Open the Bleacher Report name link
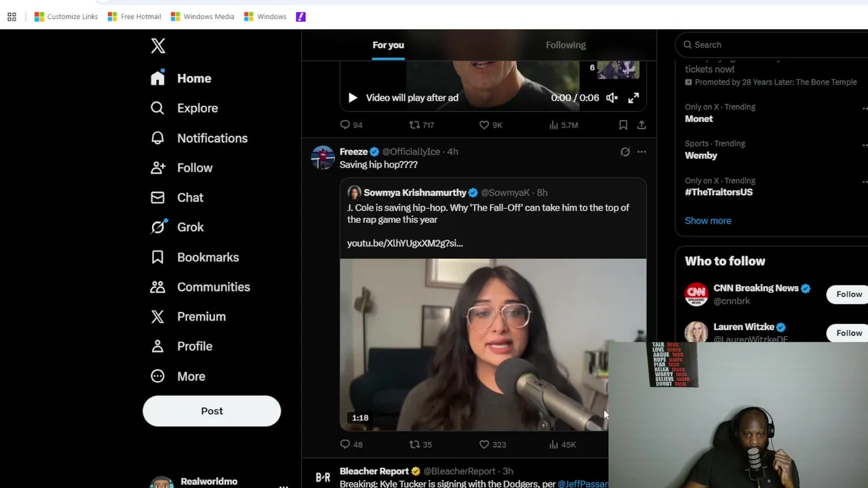 (x=374, y=471)
